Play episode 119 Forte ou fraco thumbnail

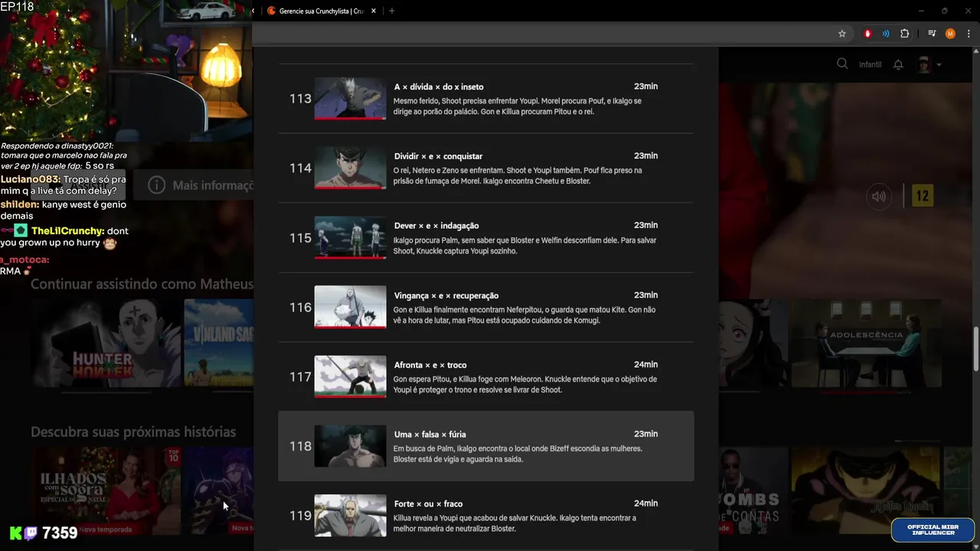click(350, 516)
